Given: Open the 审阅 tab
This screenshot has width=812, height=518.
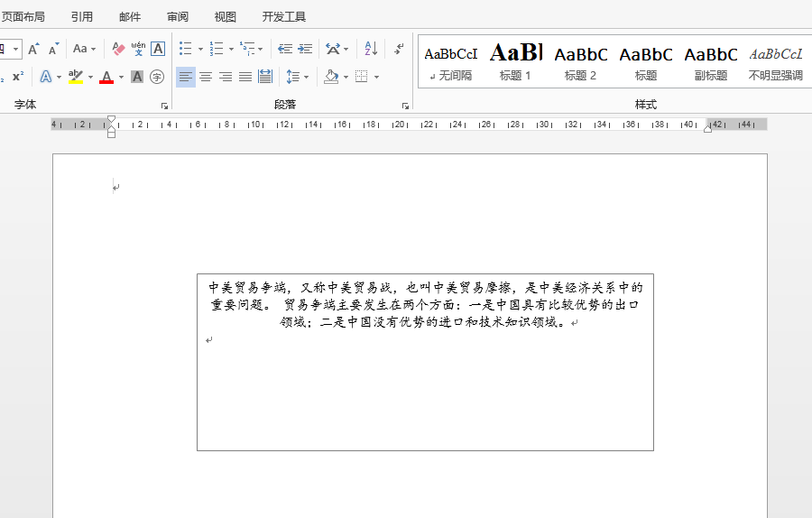Looking at the screenshot, I should tap(177, 17).
